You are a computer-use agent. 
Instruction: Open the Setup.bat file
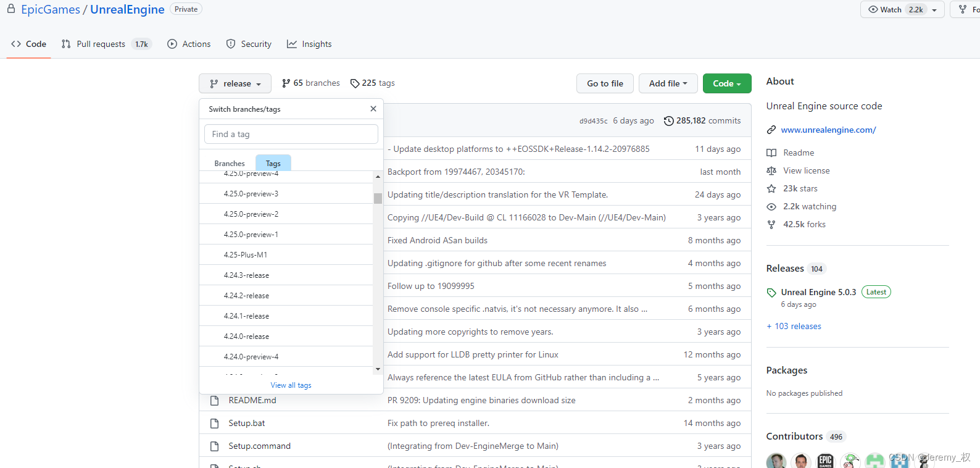[x=247, y=424]
